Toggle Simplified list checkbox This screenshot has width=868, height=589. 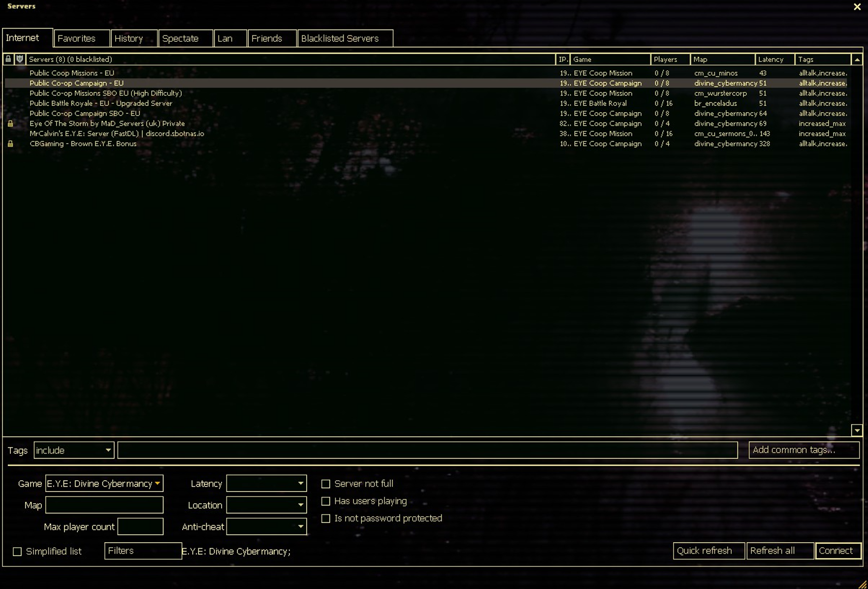click(17, 552)
